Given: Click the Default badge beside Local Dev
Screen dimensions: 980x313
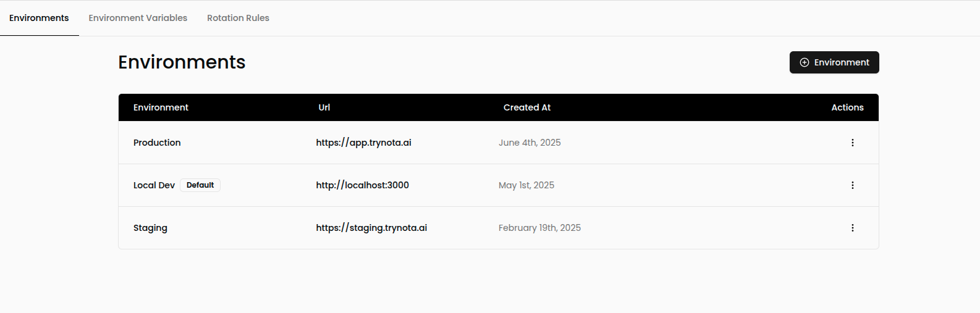Looking at the screenshot, I should pyautogui.click(x=200, y=185).
